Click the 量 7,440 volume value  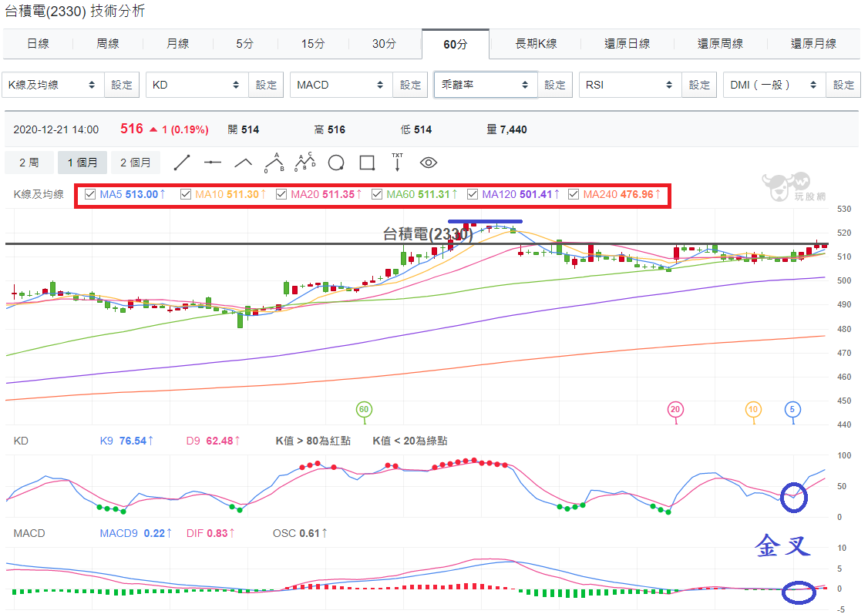point(506,129)
